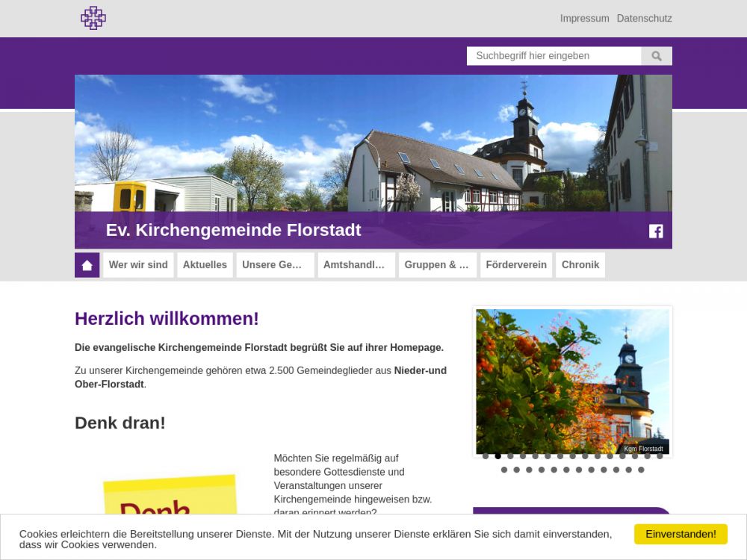Open the Facebook icon link
This screenshot has width=747, height=560.
[656, 231]
